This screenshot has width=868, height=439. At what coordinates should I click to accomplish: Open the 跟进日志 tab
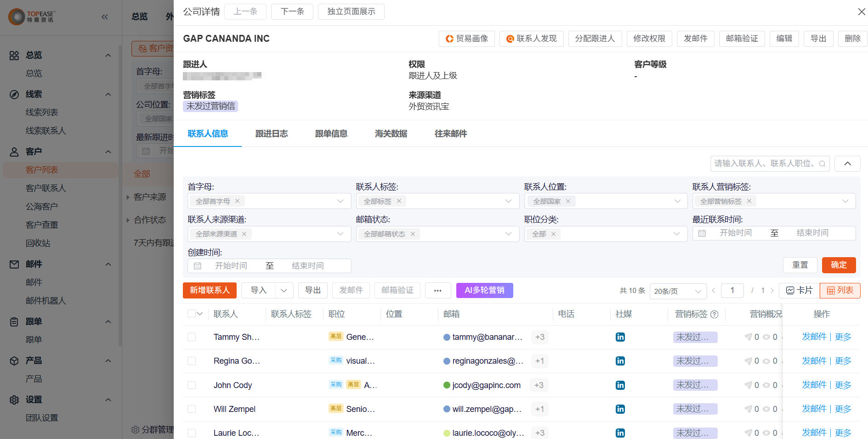coord(271,134)
